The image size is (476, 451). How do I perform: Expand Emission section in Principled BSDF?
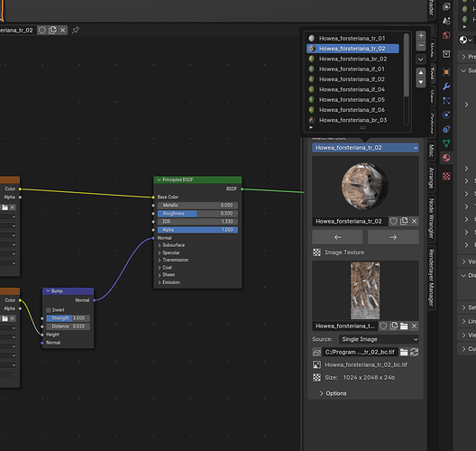pyautogui.click(x=169, y=282)
